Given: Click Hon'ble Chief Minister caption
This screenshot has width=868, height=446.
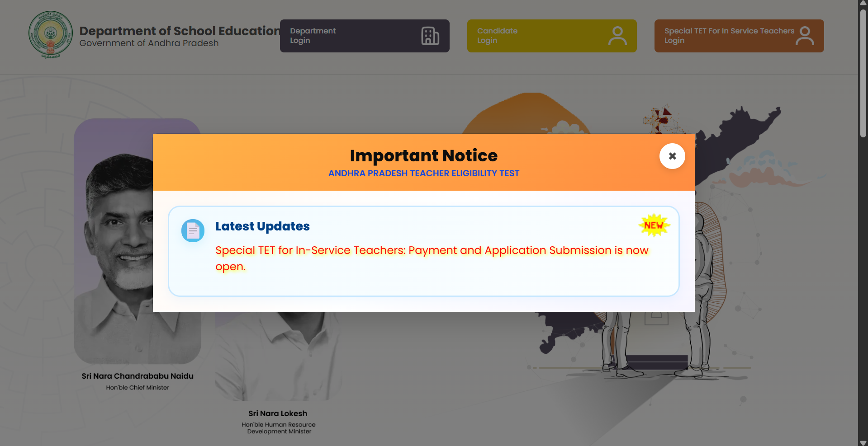Looking at the screenshot, I should coord(138,387).
